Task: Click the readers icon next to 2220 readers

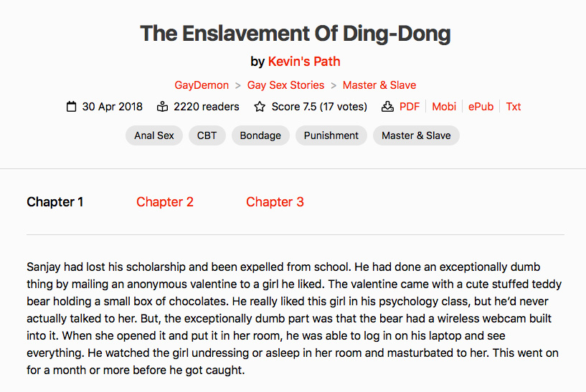Action: [x=162, y=107]
